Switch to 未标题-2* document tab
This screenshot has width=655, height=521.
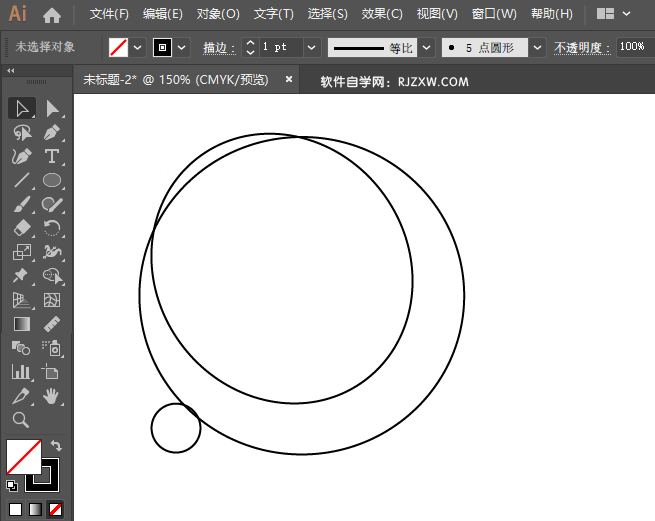[176, 79]
